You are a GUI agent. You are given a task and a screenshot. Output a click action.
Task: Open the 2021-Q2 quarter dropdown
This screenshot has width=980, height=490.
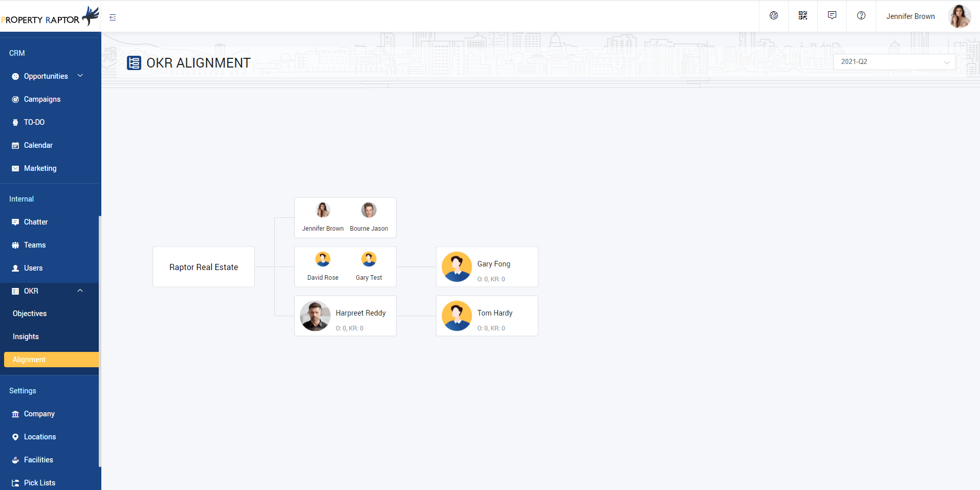tap(894, 62)
